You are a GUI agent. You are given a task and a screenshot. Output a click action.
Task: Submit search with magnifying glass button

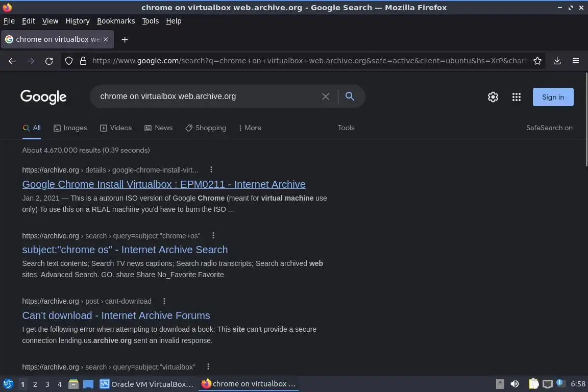tap(350, 96)
